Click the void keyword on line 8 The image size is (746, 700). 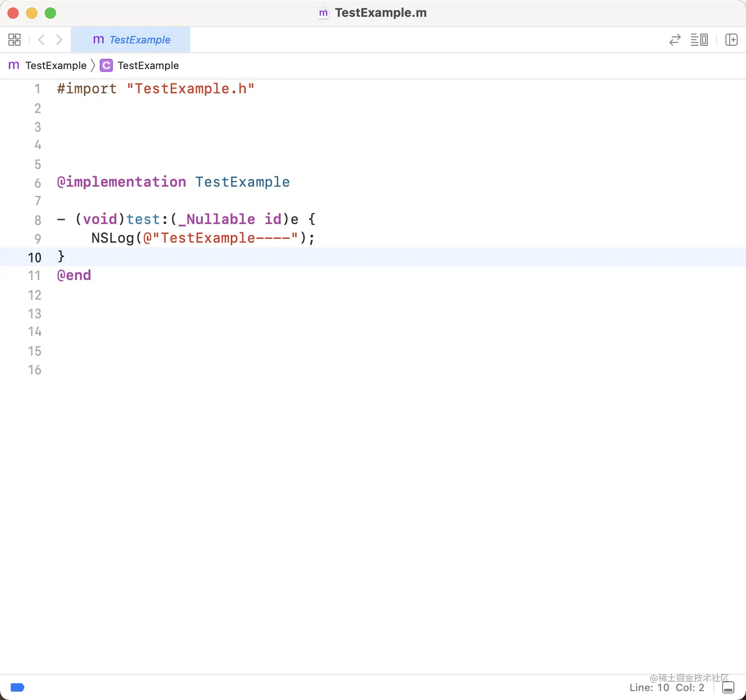pos(100,219)
